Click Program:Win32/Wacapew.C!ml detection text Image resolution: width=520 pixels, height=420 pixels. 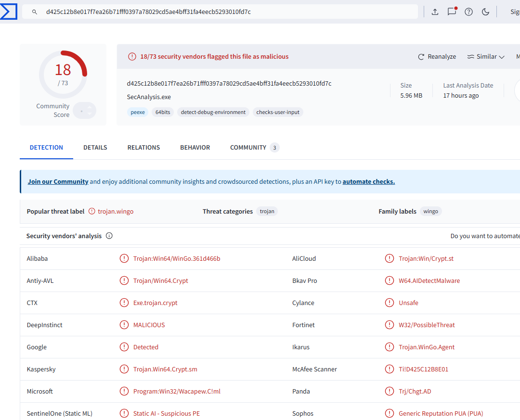[x=177, y=392]
